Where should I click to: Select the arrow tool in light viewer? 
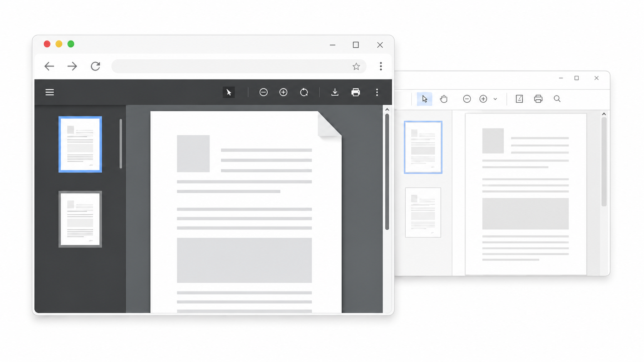point(424,99)
